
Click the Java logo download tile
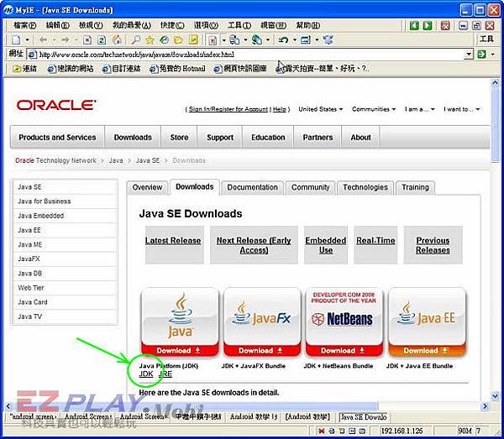(x=180, y=322)
